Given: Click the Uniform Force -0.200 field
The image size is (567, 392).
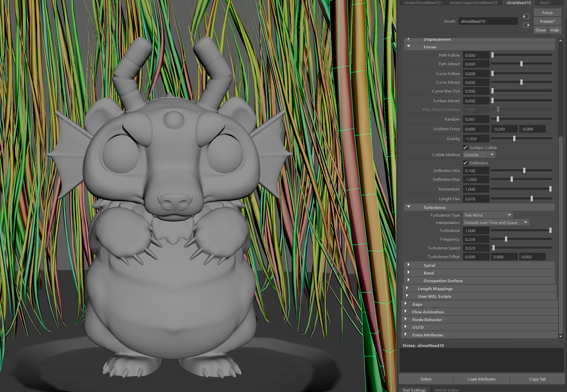Looking at the screenshot, I should coord(504,129).
